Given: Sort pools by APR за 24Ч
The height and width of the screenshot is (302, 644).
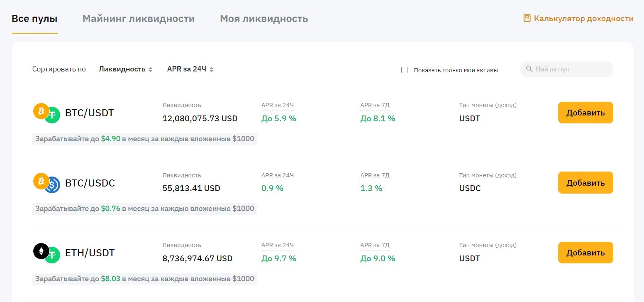Looking at the screenshot, I should [x=190, y=69].
